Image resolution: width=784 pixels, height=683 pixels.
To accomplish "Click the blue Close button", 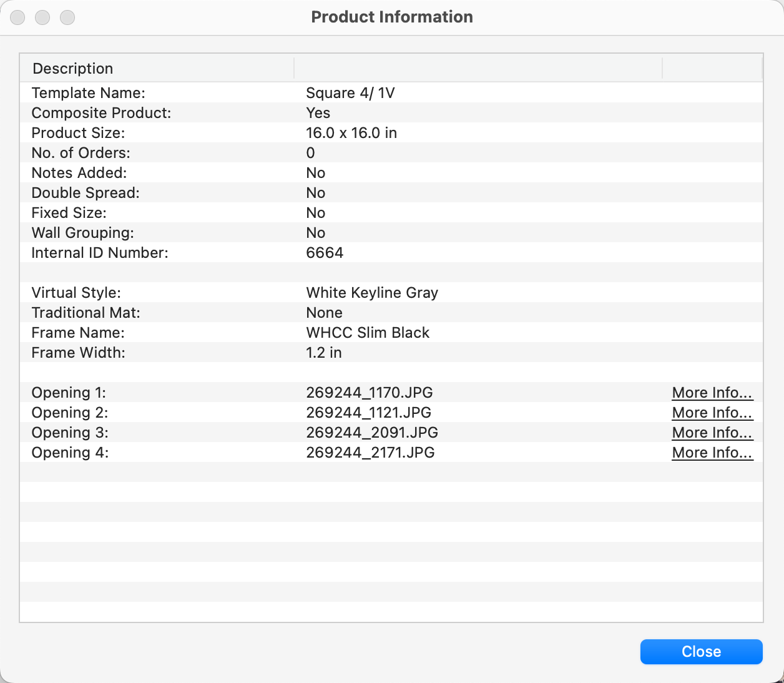I will [x=701, y=651].
